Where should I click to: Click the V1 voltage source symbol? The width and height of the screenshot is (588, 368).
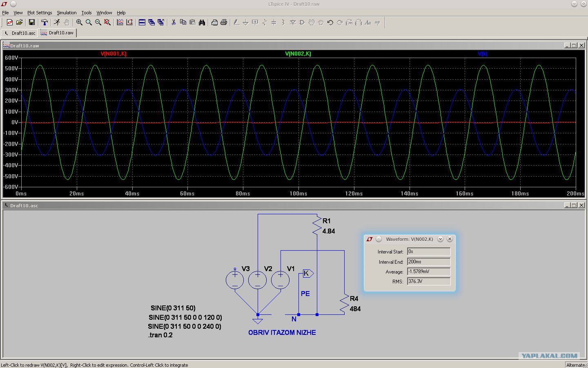point(281,280)
